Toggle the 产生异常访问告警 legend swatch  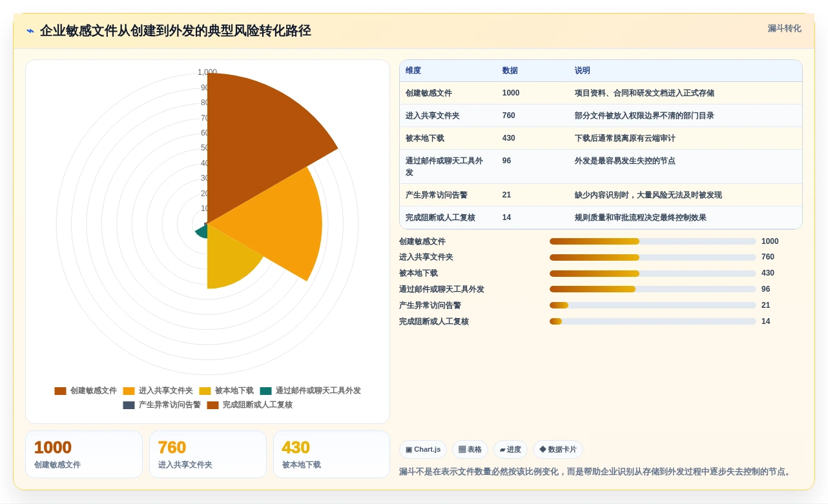(129, 405)
